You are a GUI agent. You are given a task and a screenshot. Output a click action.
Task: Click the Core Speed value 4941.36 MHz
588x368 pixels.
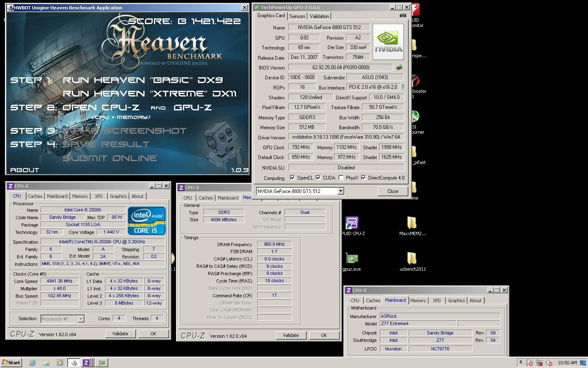pos(60,281)
